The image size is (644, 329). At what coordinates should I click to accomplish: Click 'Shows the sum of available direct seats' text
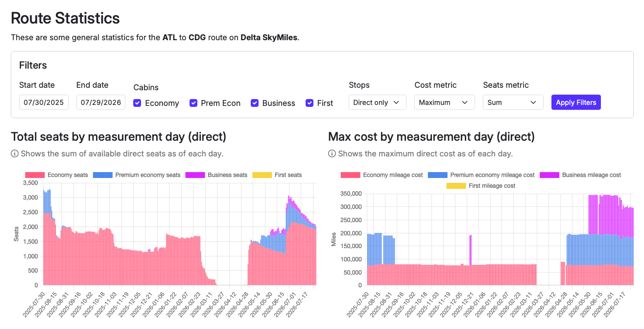pos(122,154)
